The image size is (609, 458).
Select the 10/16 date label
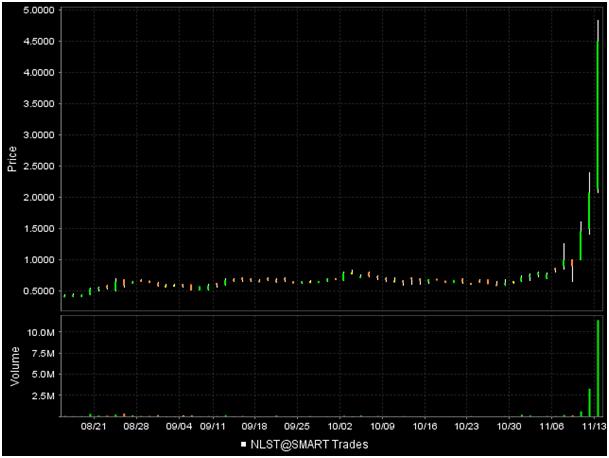tap(425, 427)
